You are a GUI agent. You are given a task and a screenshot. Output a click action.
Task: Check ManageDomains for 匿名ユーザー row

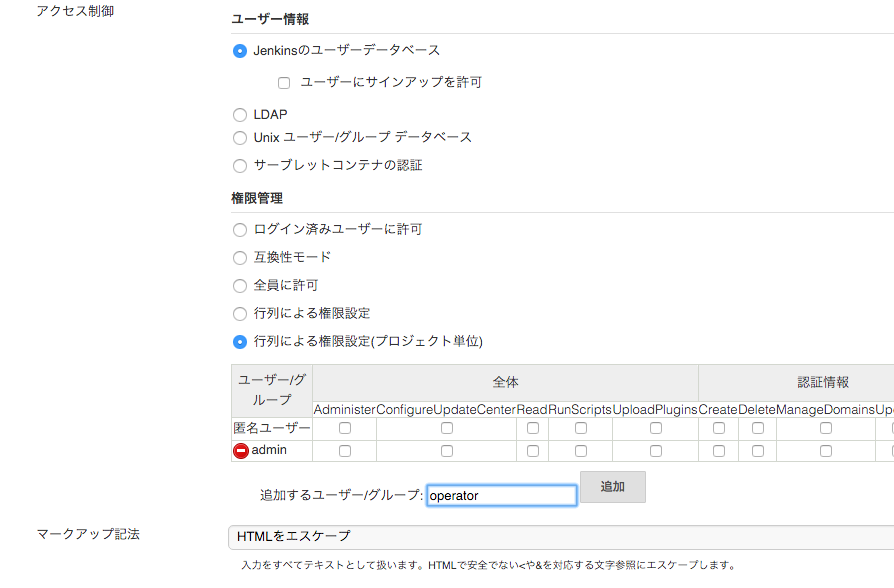(x=826, y=428)
